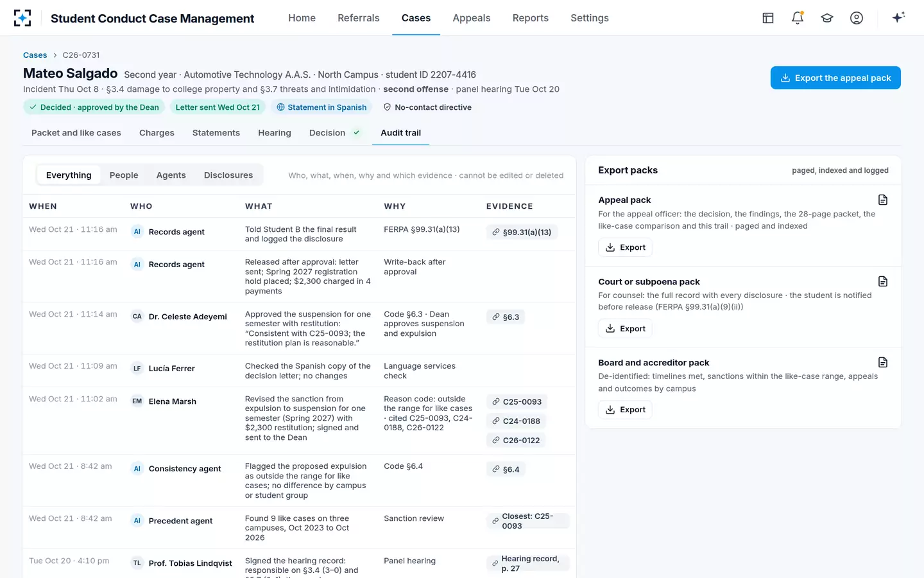This screenshot has height=578, width=924.
Task: Open the Reports nav item
Action: pos(531,18)
